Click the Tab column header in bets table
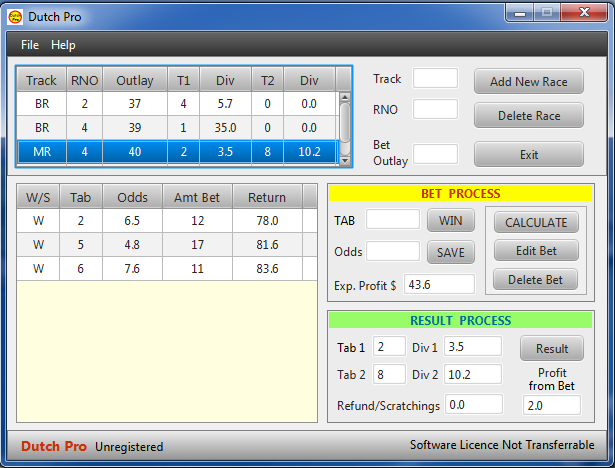The height and width of the screenshot is (468, 615). tap(81, 197)
